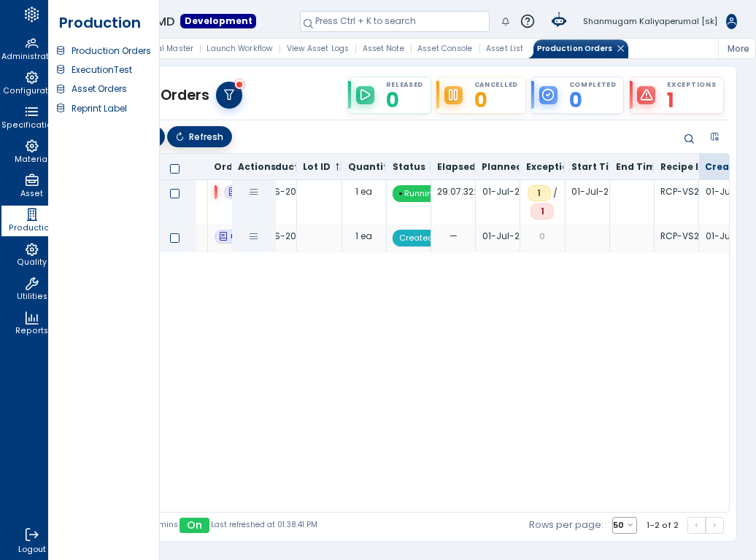Open the Created row actions hamburger menu
Image resolution: width=756 pixels, height=560 pixels.
click(254, 237)
